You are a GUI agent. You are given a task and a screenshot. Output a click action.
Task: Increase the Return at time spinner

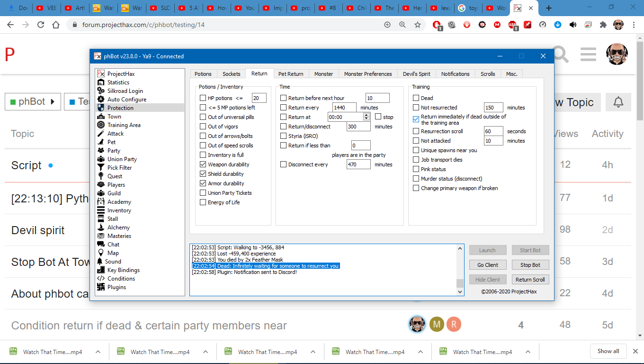[366, 115]
